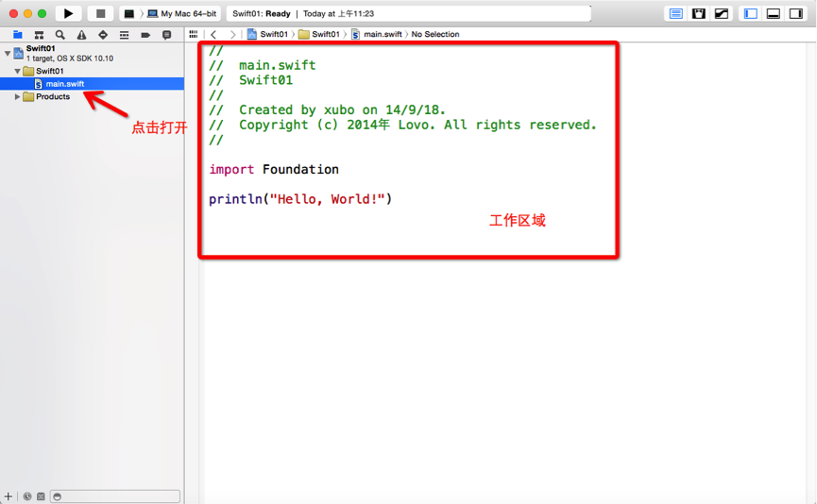Minimize the Xcode window
The image size is (817, 504).
[27, 13]
